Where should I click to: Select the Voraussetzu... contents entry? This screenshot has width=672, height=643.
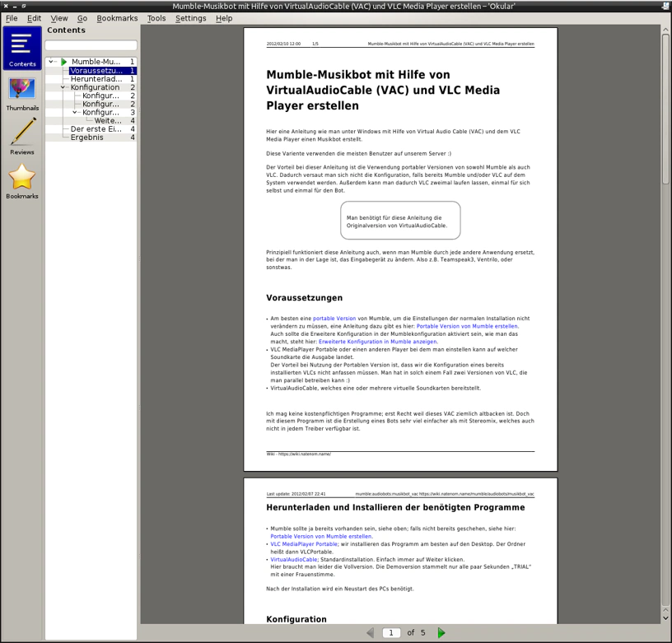(102, 71)
